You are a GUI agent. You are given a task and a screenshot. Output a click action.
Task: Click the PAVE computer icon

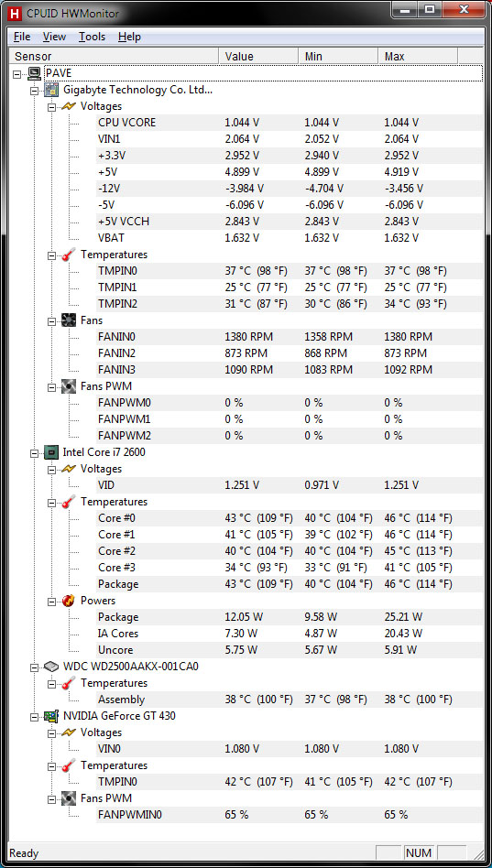tap(34, 73)
